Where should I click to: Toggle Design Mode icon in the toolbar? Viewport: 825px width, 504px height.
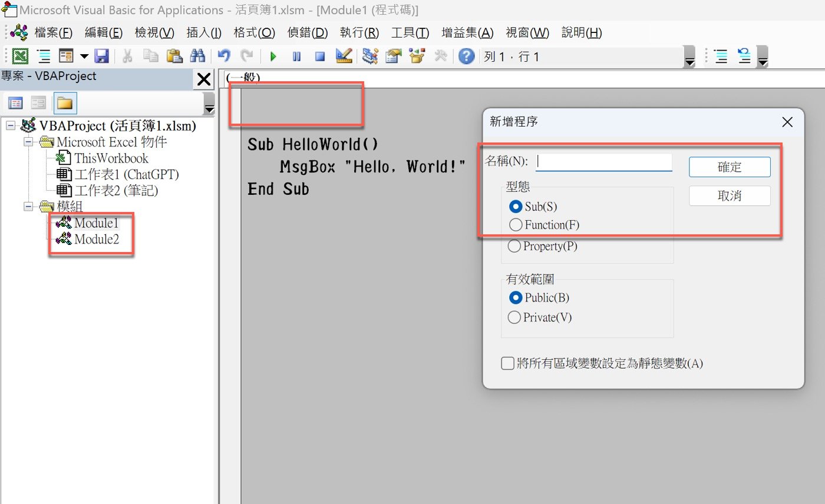point(344,57)
